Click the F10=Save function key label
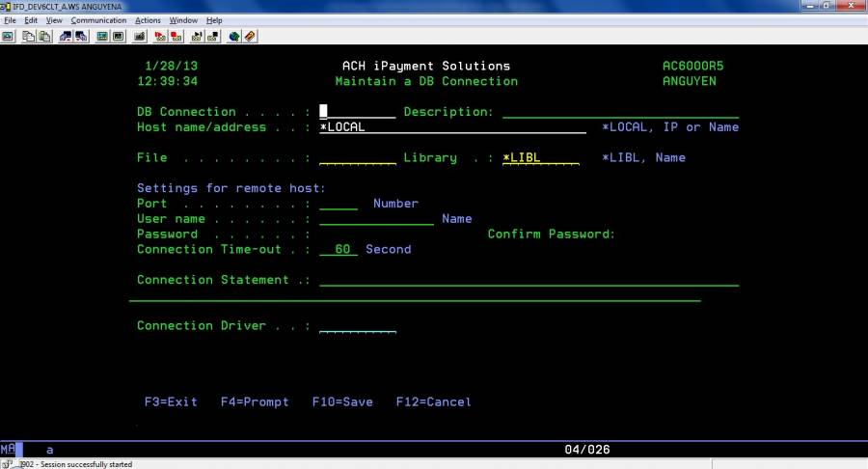The width and height of the screenshot is (868, 469). coord(342,401)
